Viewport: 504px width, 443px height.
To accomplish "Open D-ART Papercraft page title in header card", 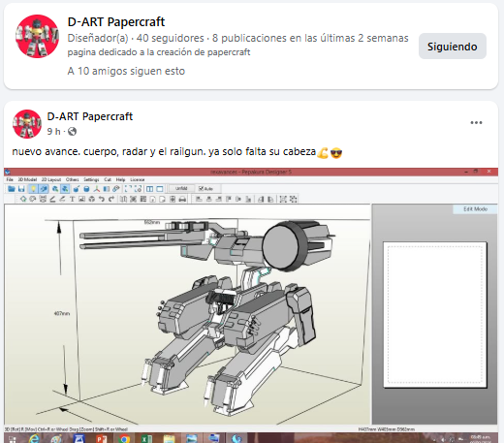I will [x=116, y=22].
